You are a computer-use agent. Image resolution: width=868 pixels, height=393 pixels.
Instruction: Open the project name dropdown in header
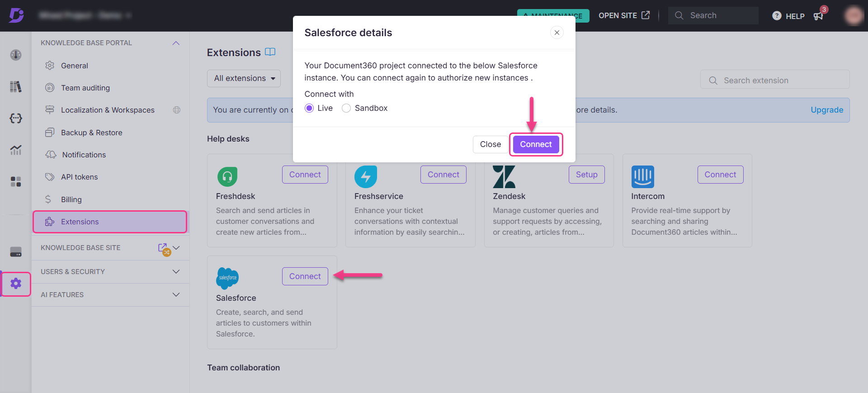(x=85, y=15)
